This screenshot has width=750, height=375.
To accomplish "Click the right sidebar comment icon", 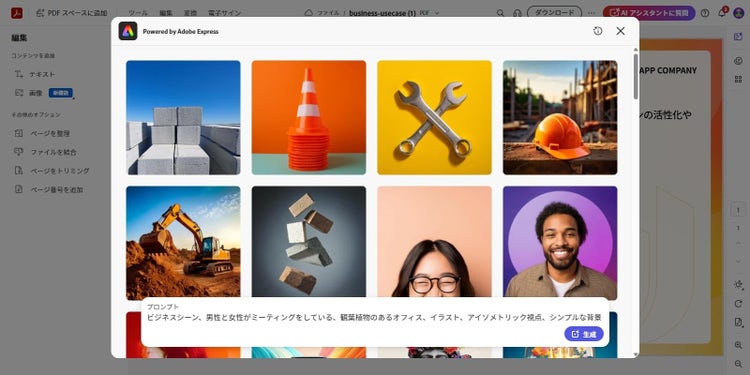I will [x=738, y=61].
